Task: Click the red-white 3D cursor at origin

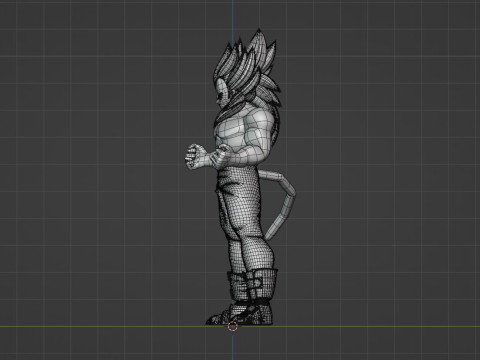Action: [233, 326]
